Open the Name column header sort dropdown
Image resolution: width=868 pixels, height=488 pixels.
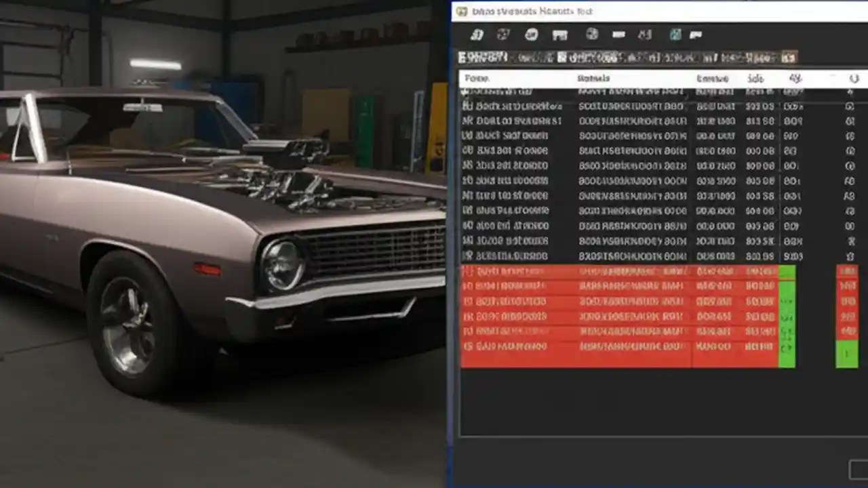(x=477, y=79)
